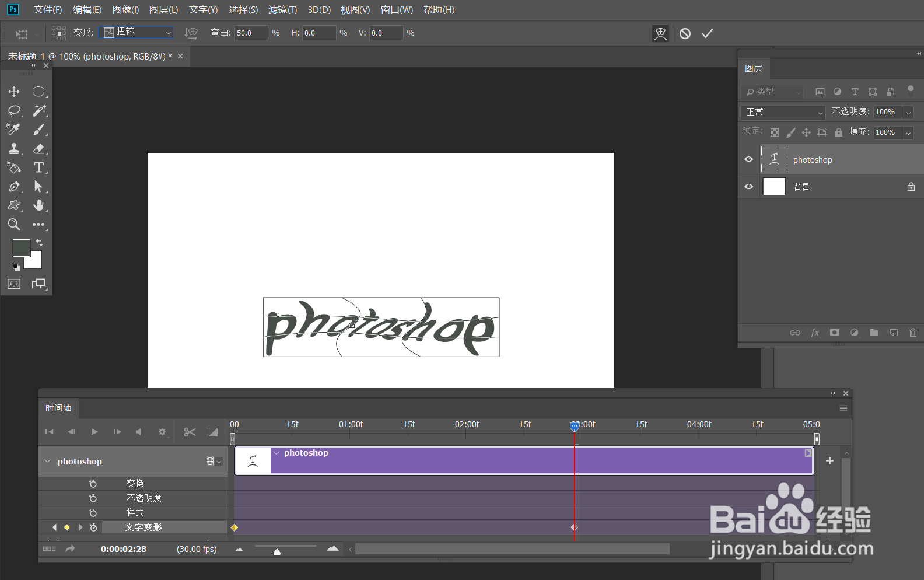Change screen mode icon in toolbox
924x580 pixels.
coord(38,284)
